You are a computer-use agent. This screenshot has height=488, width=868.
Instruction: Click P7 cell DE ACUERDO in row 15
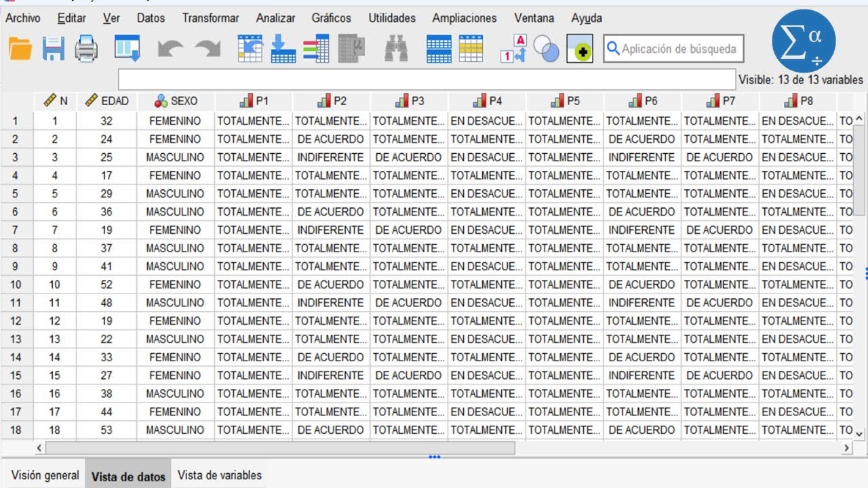click(720, 375)
